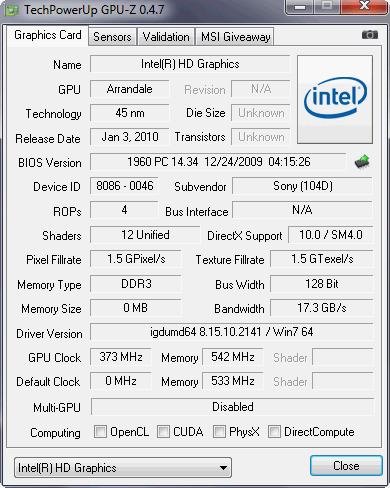The width and height of the screenshot is (390, 488).
Task: Click the Driver Version label
Action: pos(49,334)
